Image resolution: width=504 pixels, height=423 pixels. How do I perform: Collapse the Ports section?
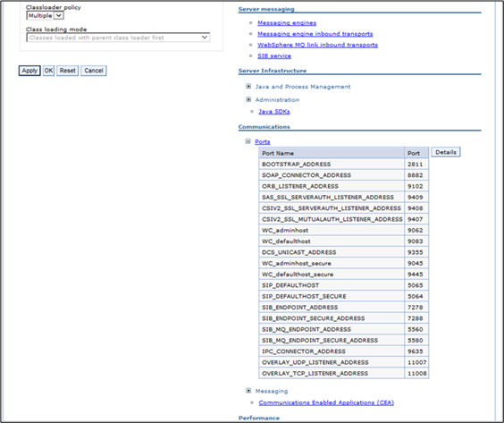(x=248, y=141)
